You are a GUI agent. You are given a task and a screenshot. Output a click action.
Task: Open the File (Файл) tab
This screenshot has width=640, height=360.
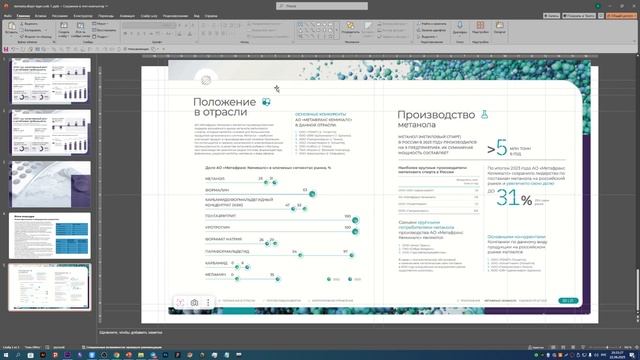[7, 16]
